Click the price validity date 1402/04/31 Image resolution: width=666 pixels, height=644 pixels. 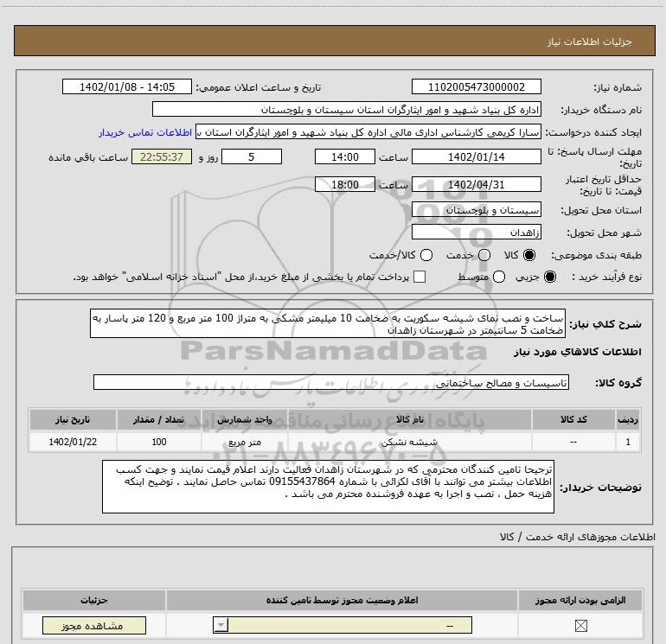click(x=476, y=185)
